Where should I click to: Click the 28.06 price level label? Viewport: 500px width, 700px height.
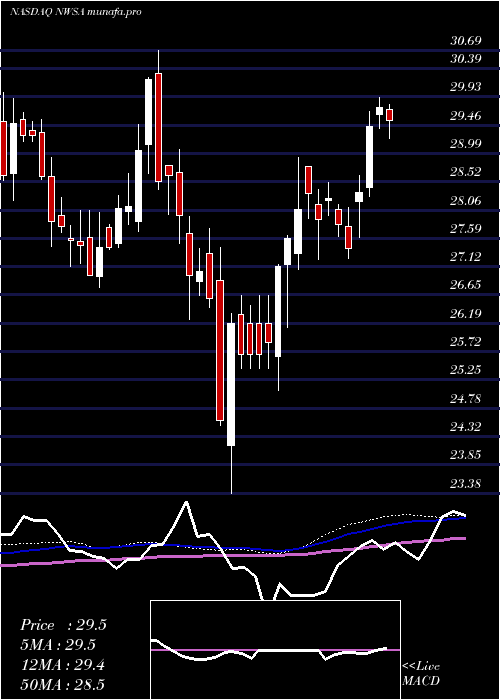click(466, 201)
